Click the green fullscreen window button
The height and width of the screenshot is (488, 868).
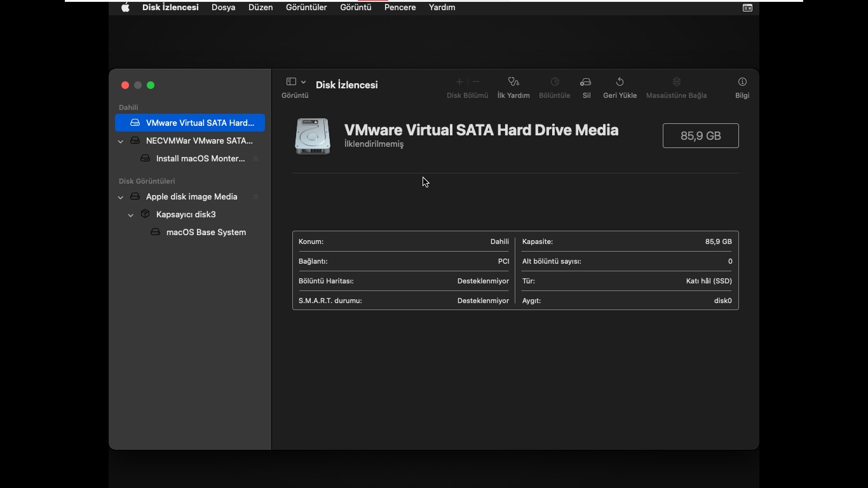pos(151,85)
